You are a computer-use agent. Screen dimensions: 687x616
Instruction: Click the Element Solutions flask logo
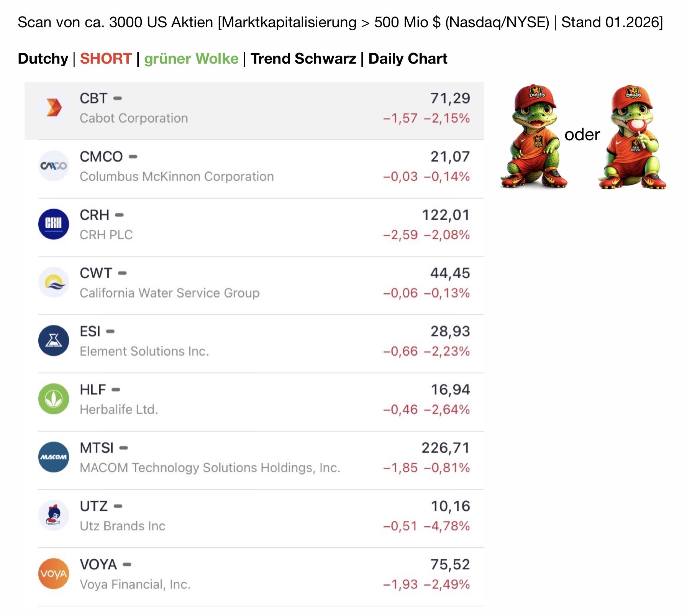click(54, 341)
